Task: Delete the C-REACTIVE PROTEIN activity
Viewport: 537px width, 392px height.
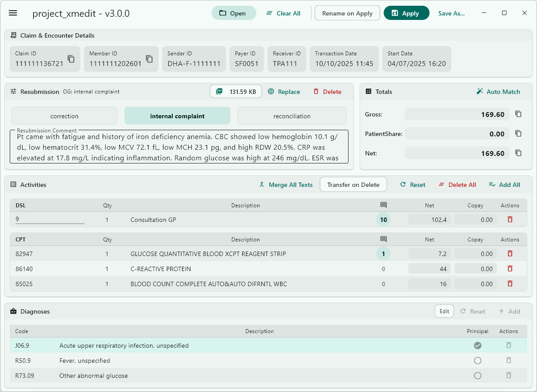Action: [x=510, y=268]
